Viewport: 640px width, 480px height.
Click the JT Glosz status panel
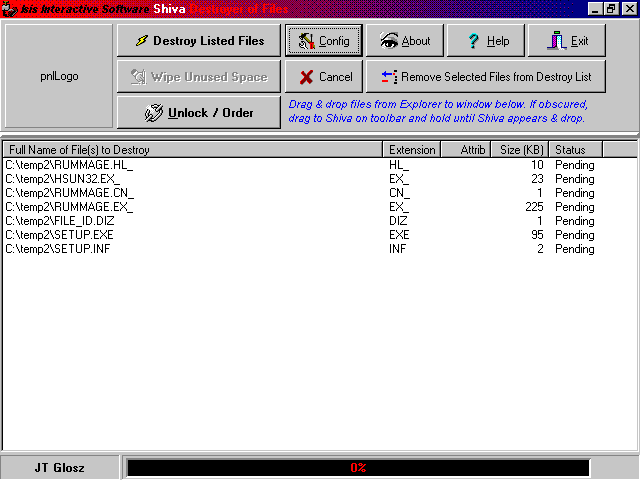click(x=59, y=467)
